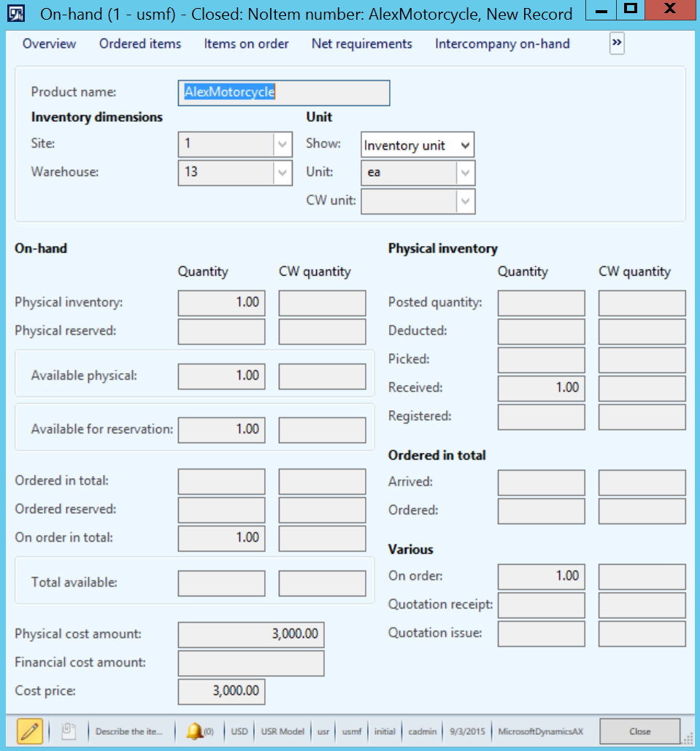Click the Physical inventory quantity field

coord(221,303)
